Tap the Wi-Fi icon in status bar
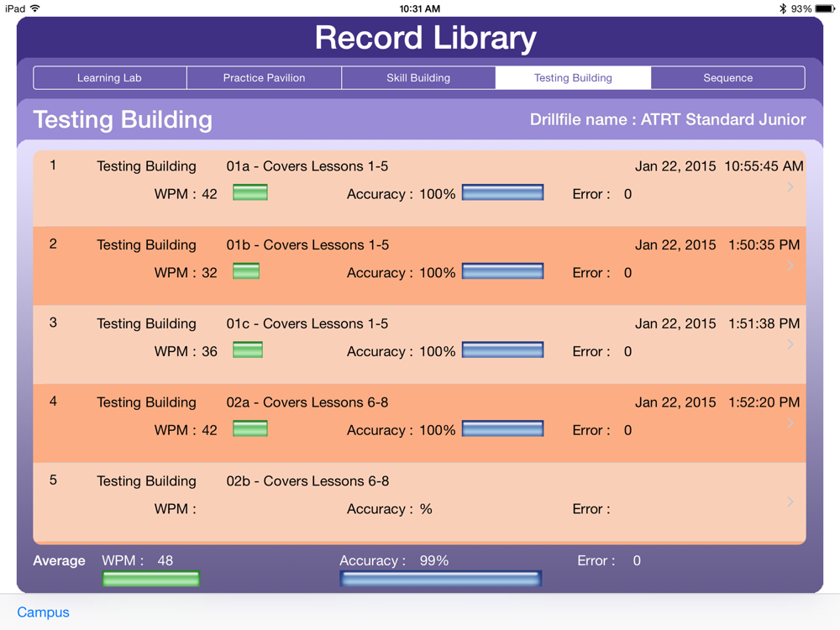 35,8
